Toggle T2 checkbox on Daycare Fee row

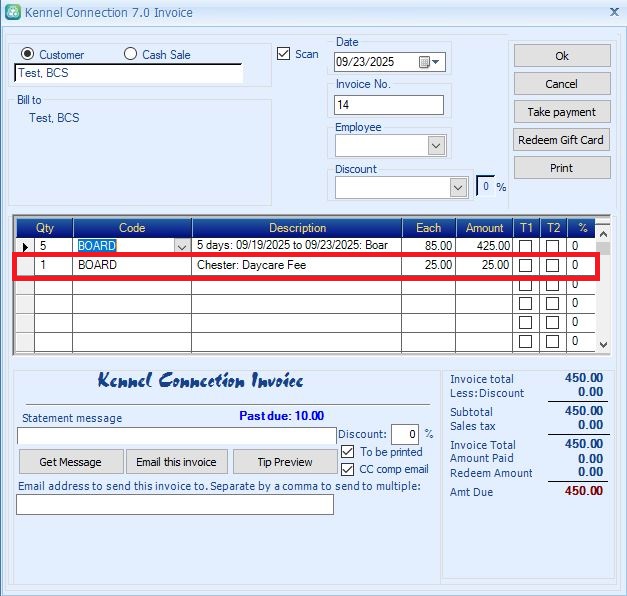552,265
